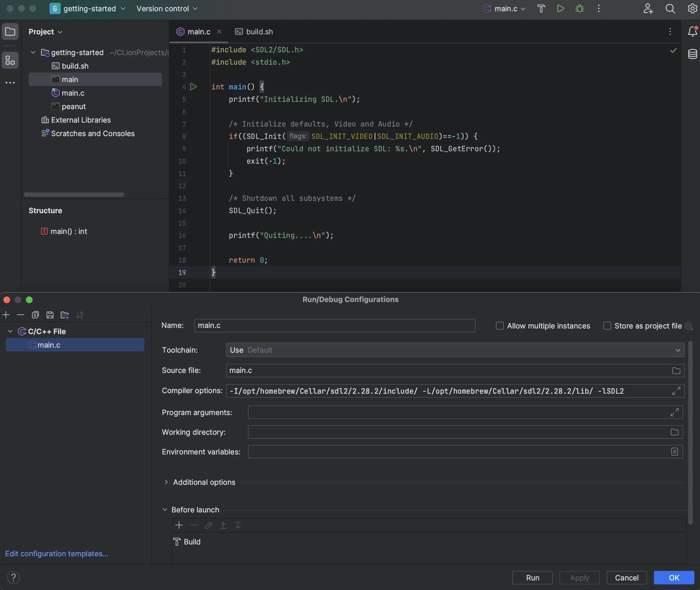Click the green Run icon in top toolbar

(x=561, y=9)
